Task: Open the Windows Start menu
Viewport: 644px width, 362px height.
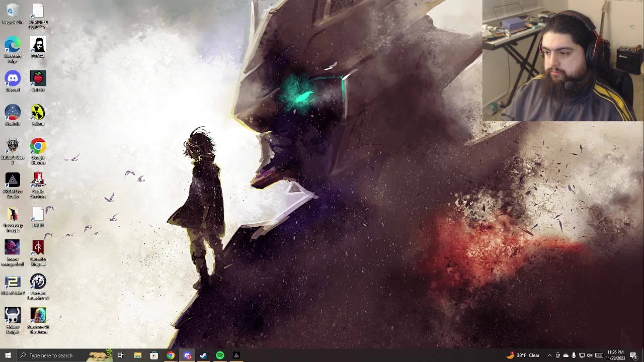Action: (x=8, y=355)
